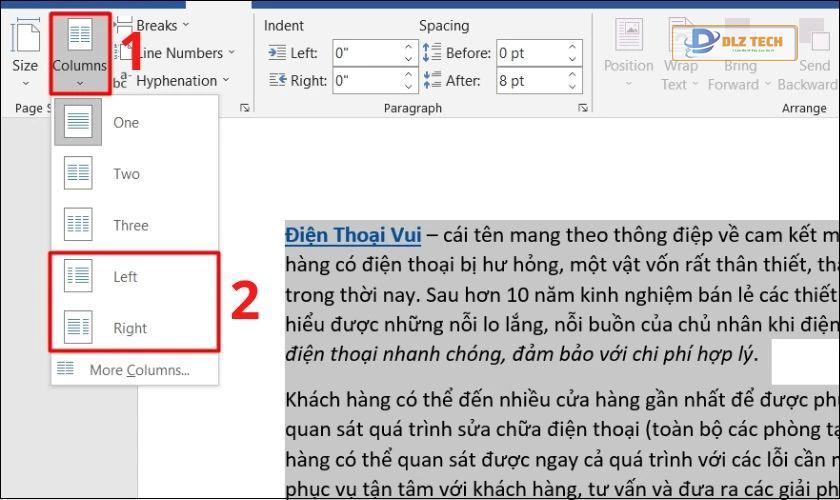Click the More Columns icon
840x500 pixels.
tap(65, 368)
